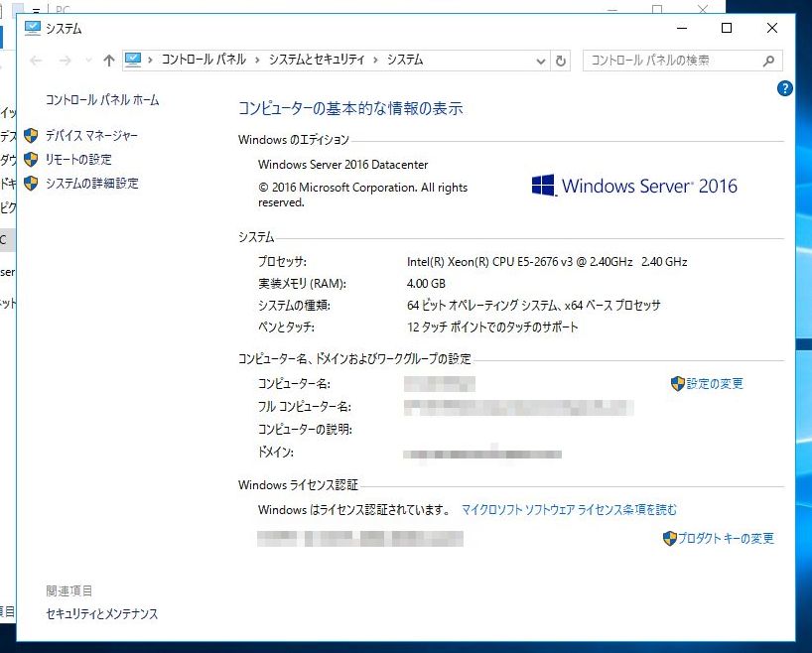
Task: Click the shield icon next to 設定の変更
Action: pyautogui.click(x=677, y=384)
